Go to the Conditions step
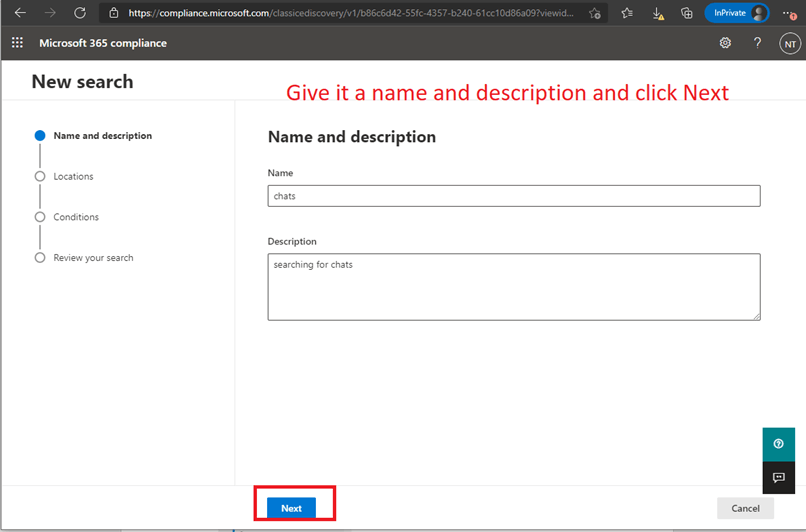The image size is (806, 532). [66, 217]
